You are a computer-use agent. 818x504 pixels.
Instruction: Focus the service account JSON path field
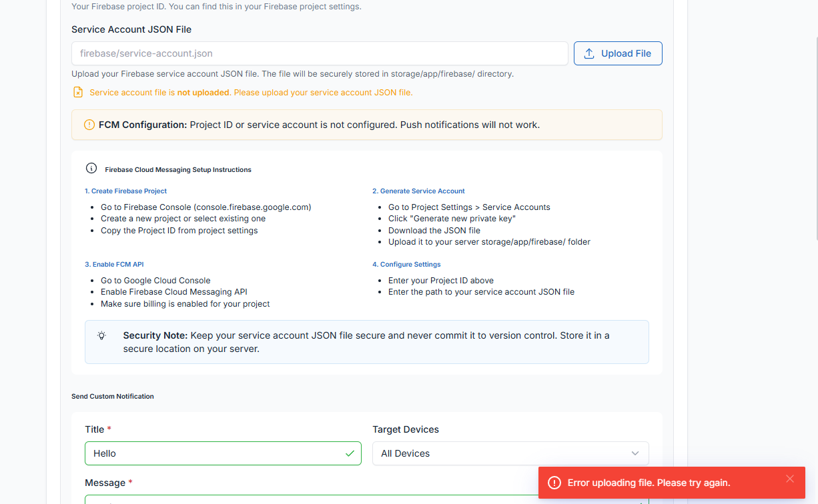[320, 53]
